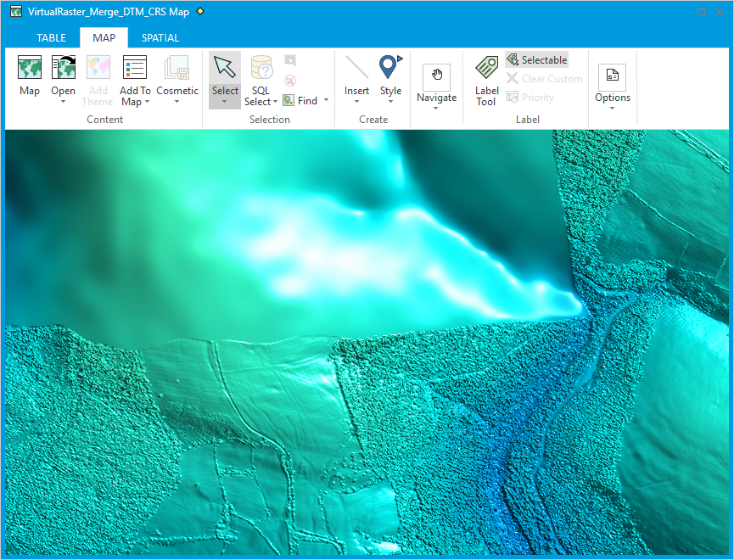Expand the Options dropdown arrow
The height and width of the screenshot is (560, 734).
click(x=613, y=108)
